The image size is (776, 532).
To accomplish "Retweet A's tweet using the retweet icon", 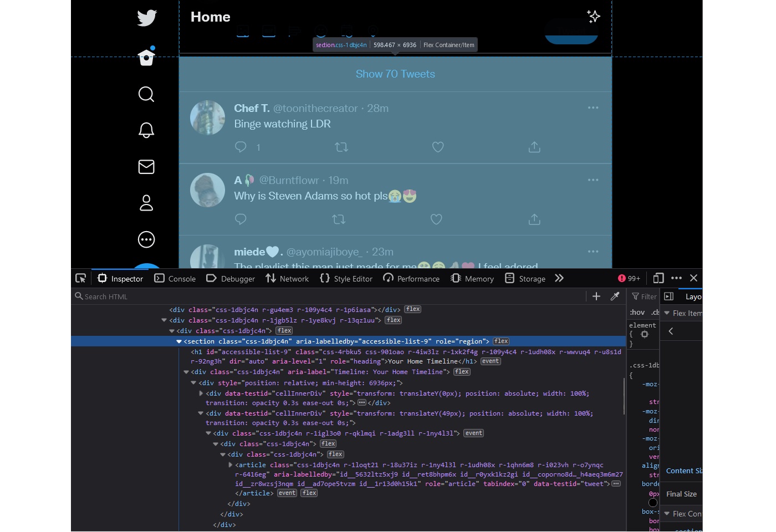I will pos(339,219).
